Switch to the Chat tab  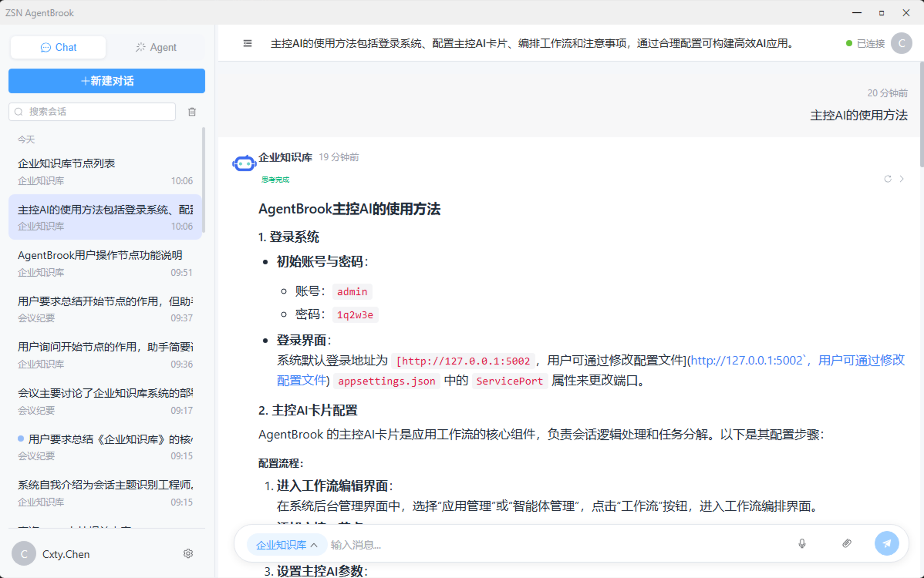[58, 47]
